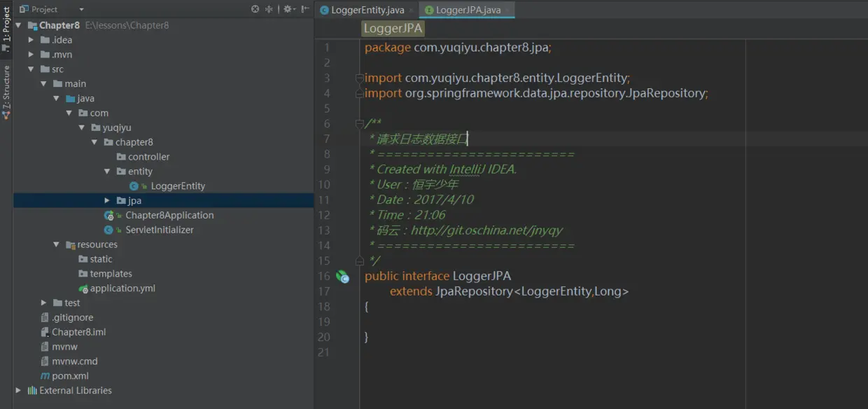Click the Collapse All icon in Project panel
Viewport: 868px width, 409px height.
click(269, 9)
